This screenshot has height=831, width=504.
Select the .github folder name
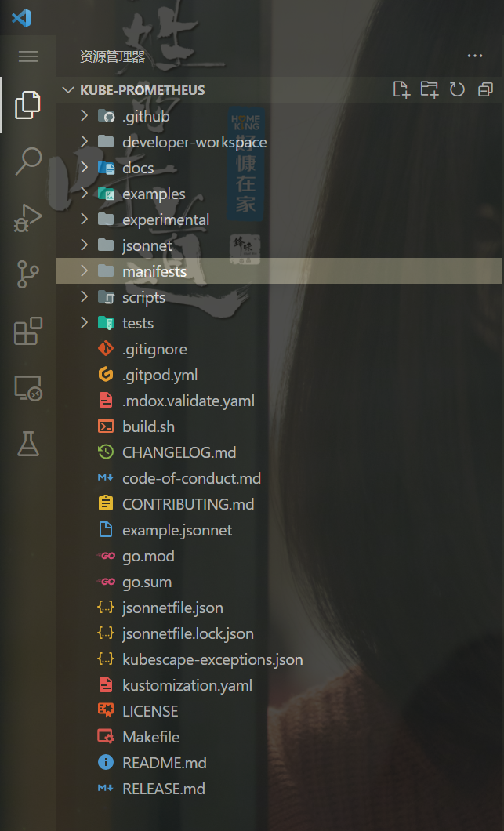point(146,117)
